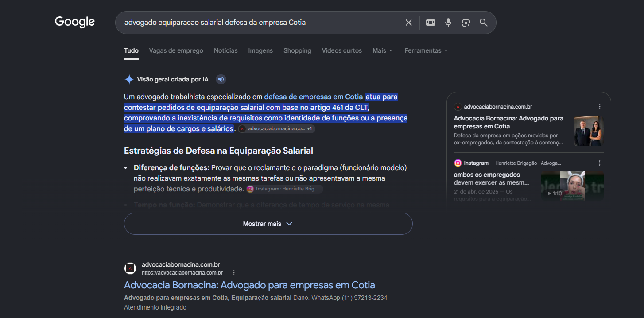
Task: Click the sparkle icon beside Visão geral criada por IA
Action: coord(129,79)
